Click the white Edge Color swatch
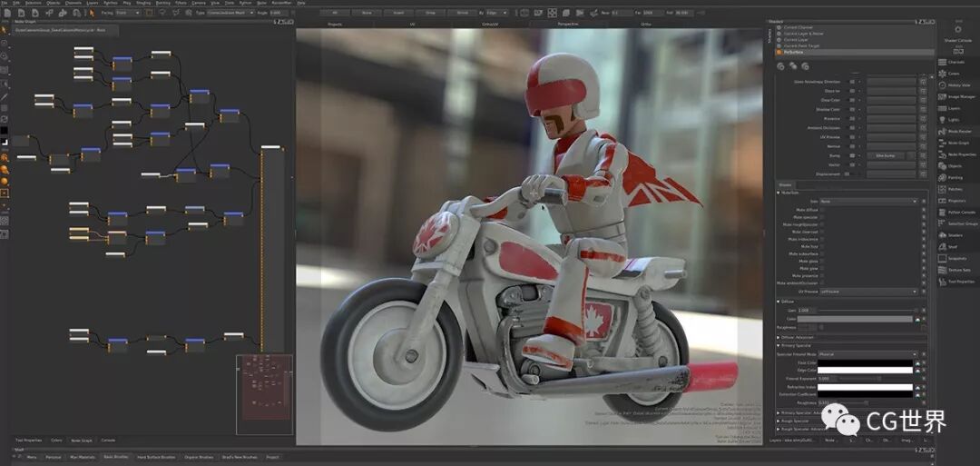 (866, 371)
